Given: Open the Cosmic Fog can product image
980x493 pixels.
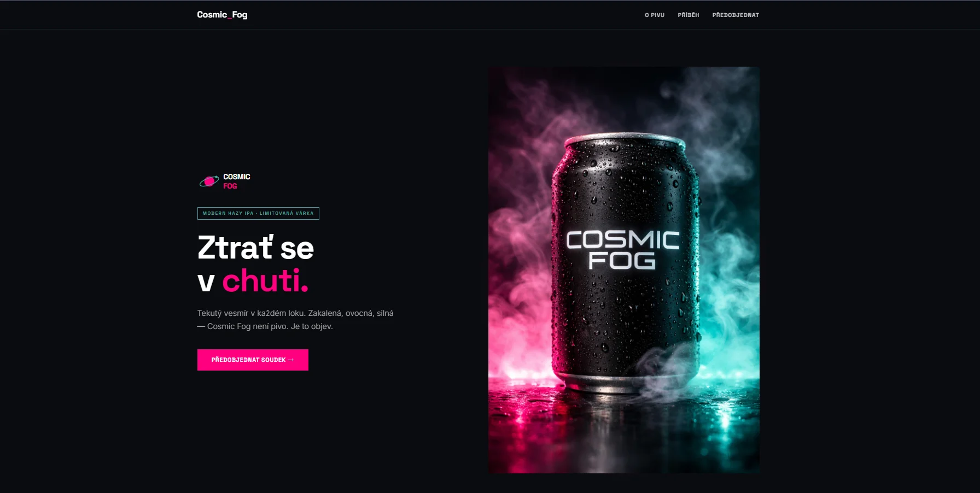Looking at the screenshot, I should click(624, 270).
